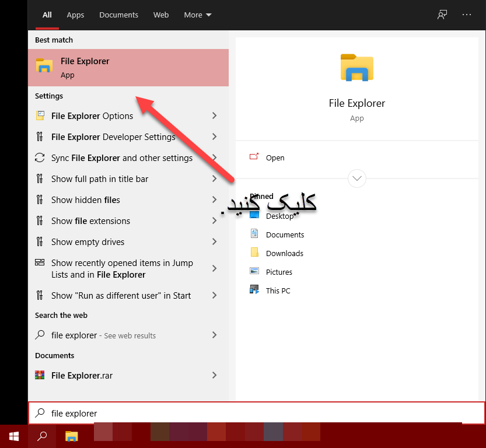The image size is (486, 448).
Task: Switch to the Apps search tab
Action: click(75, 15)
